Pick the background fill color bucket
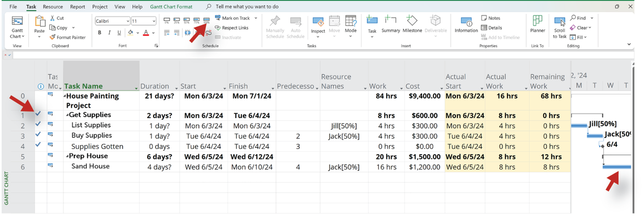The height and width of the screenshot is (217, 644). [x=131, y=33]
